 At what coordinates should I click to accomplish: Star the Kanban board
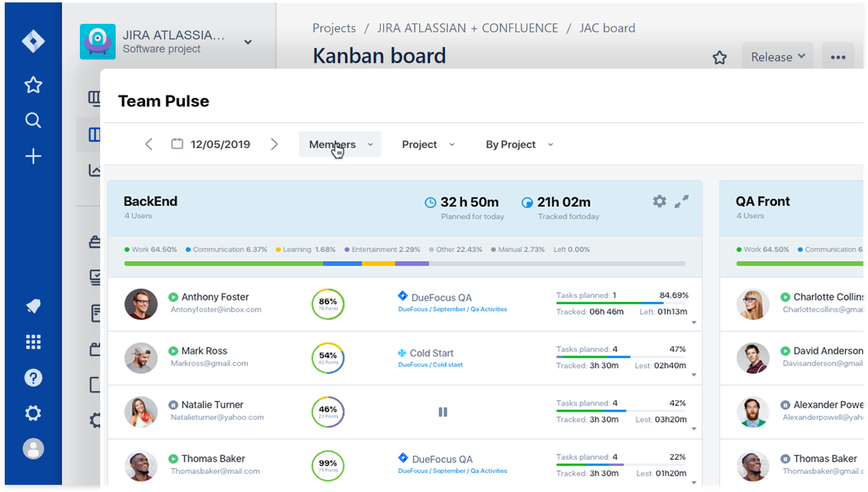click(719, 58)
